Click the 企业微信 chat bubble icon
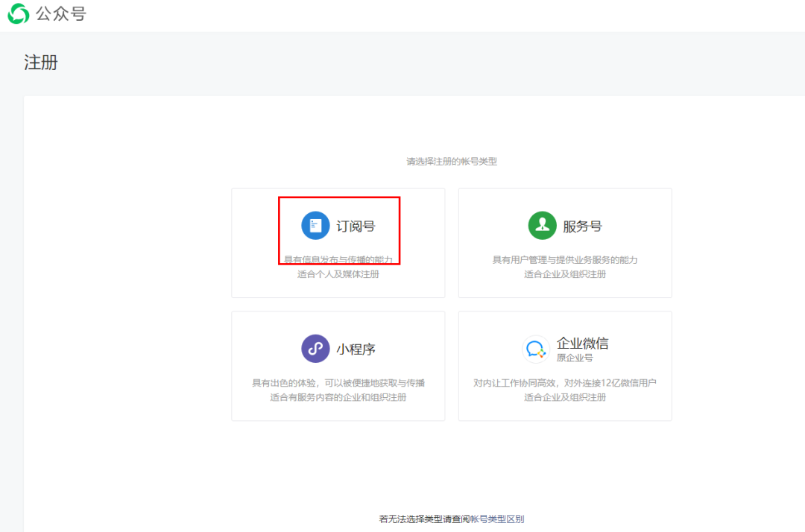 535,349
